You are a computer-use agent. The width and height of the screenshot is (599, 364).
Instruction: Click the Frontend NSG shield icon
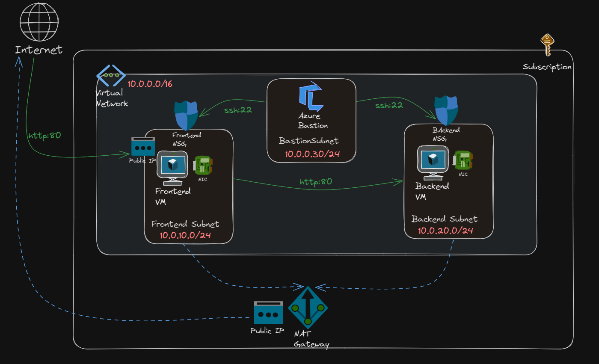[x=186, y=115]
